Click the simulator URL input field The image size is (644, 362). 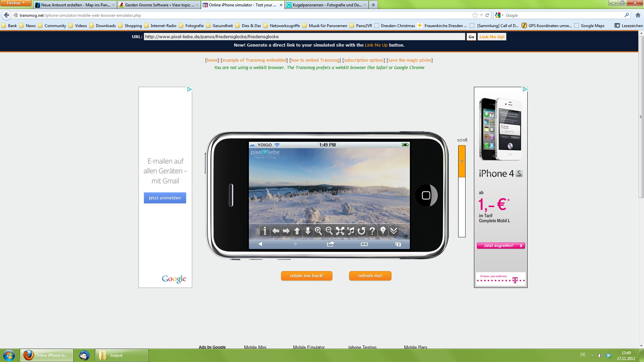tap(304, 37)
